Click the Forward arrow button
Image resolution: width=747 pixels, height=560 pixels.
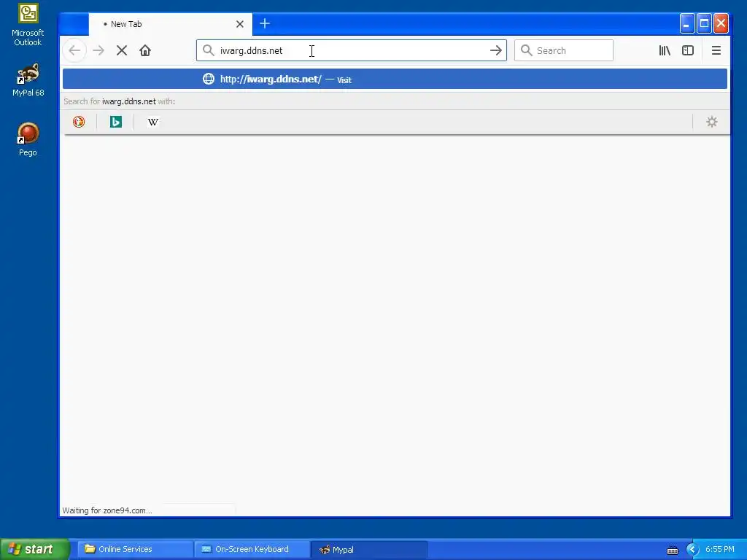[98, 50]
